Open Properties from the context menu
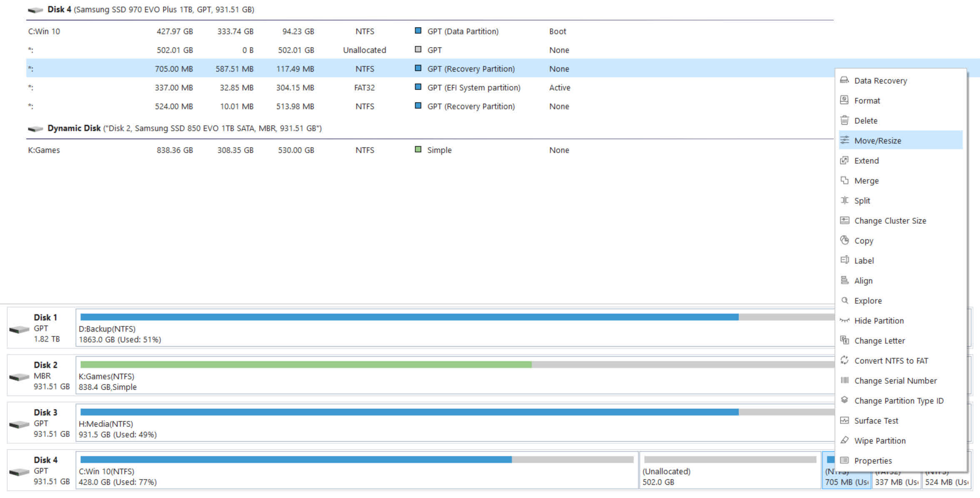Viewport: 980px width, 498px height. click(873, 460)
